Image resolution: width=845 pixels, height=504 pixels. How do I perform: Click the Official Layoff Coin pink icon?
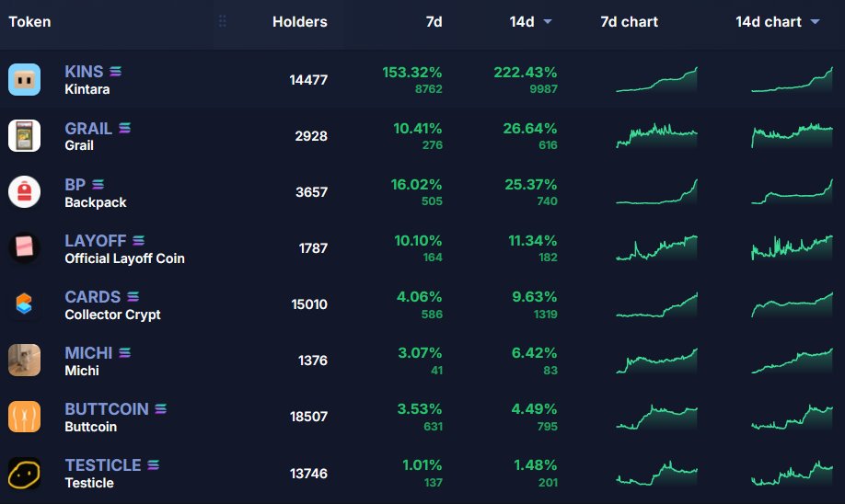tap(24, 247)
